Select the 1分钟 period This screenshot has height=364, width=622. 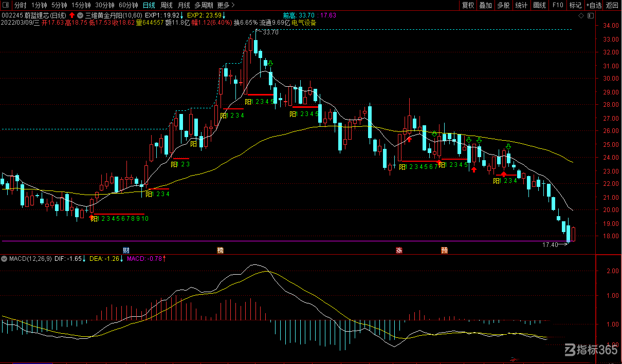(x=39, y=5)
